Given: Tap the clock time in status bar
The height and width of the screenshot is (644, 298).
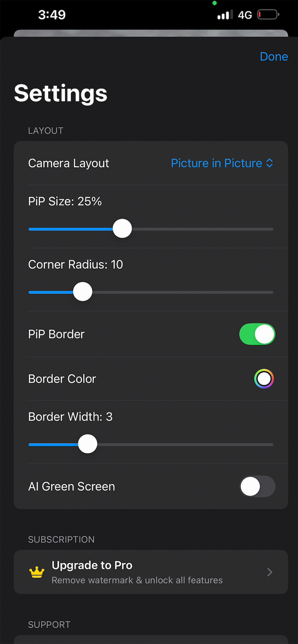Looking at the screenshot, I should (52, 15).
